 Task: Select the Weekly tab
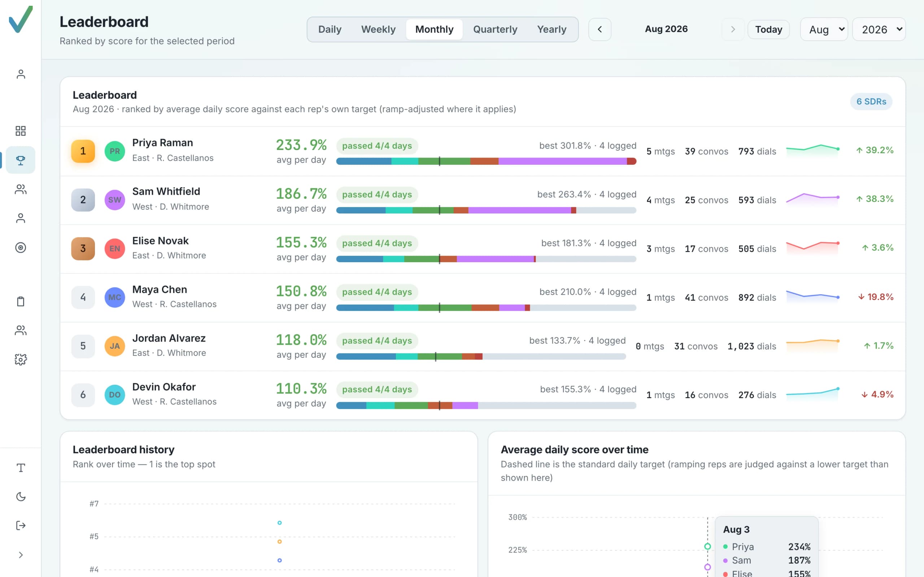pyautogui.click(x=378, y=29)
